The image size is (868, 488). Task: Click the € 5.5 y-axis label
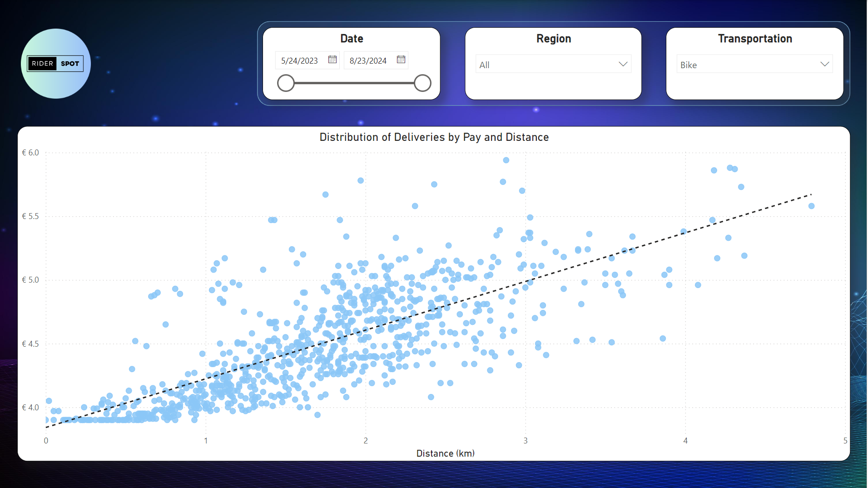30,216
